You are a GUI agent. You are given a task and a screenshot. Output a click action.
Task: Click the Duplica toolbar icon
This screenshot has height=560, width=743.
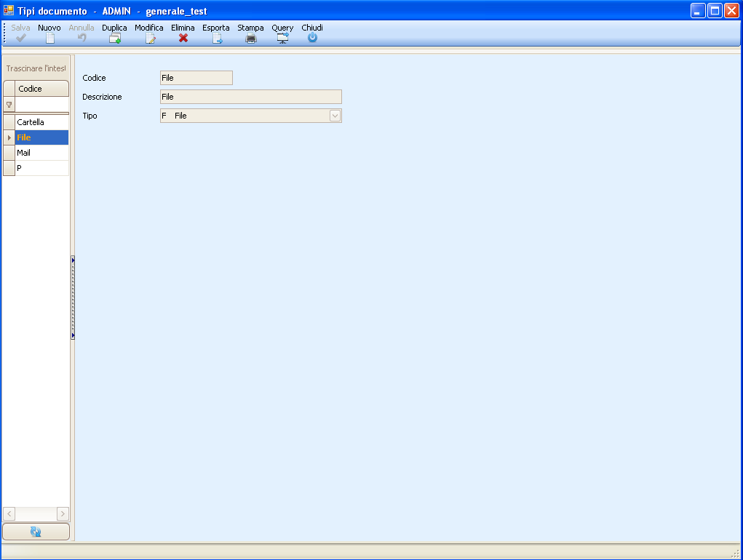click(114, 39)
